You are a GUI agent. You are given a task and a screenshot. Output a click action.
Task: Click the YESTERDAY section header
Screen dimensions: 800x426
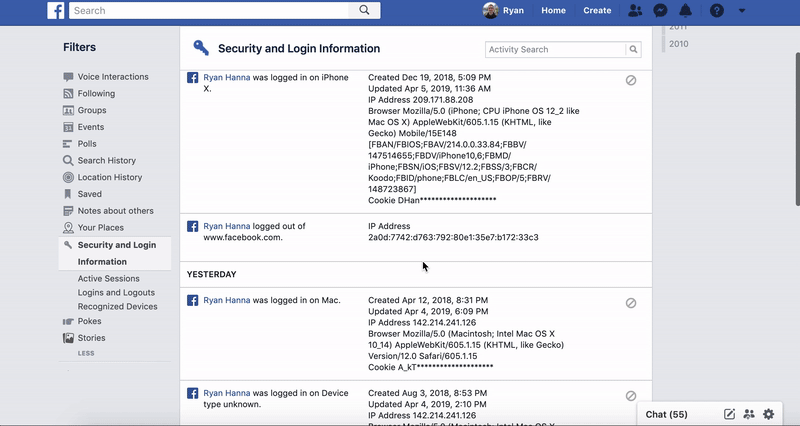[211, 274]
